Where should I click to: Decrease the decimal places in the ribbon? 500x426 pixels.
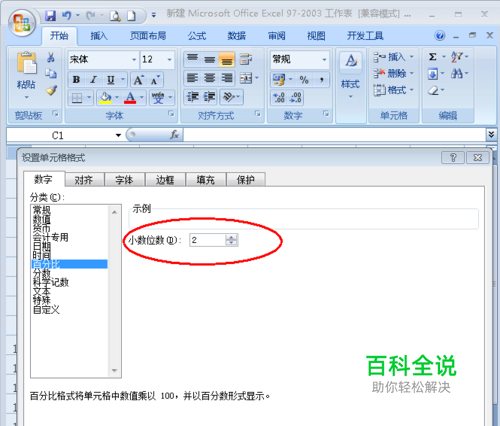[296, 97]
